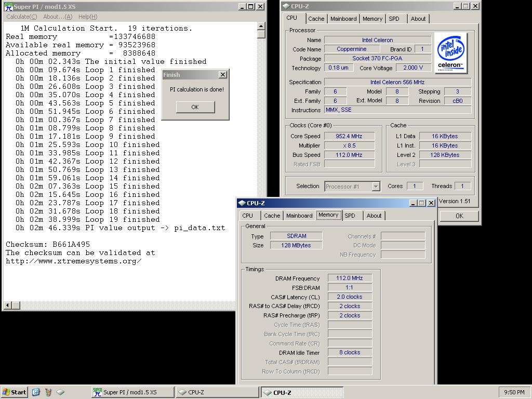Open the Calculate menu in Super PI
Screen dimensions: 532x399
pyautogui.click(x=22, y=17)
